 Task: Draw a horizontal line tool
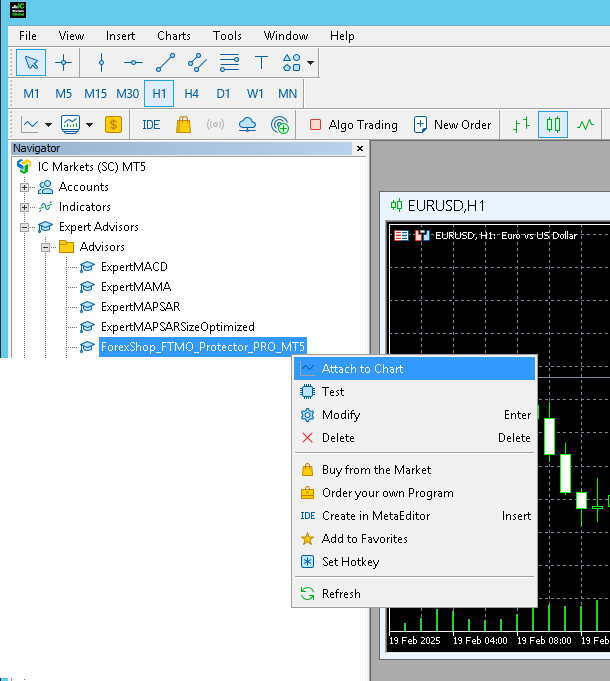click(x=133, y=63)
